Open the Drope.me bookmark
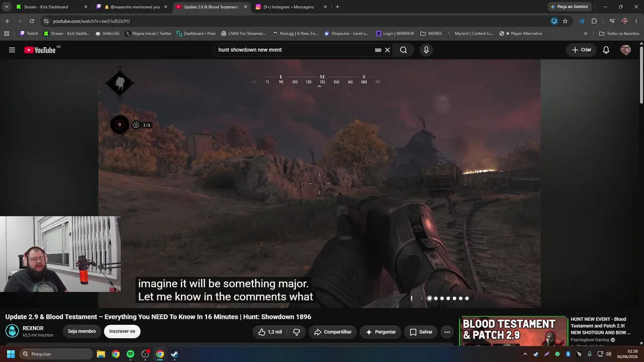Screen dimensions: 644x362 tap(347, 34)
